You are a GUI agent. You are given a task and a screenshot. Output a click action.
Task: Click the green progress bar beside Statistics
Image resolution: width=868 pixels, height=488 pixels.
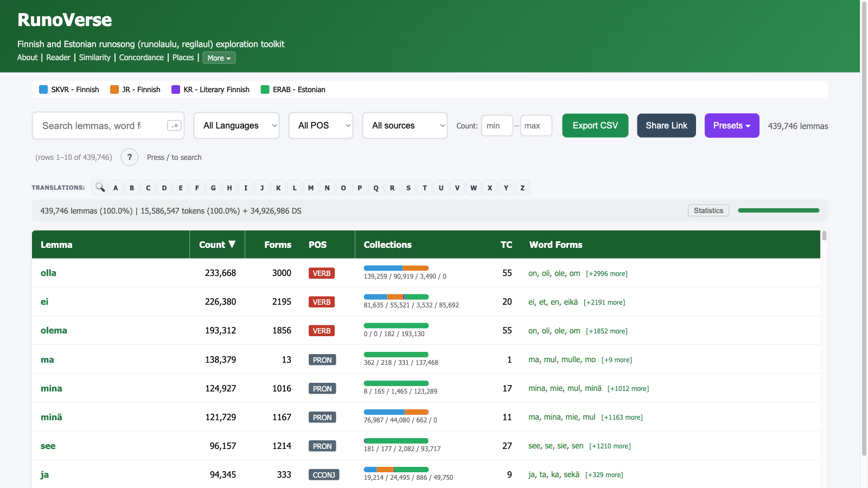[778, 210]
